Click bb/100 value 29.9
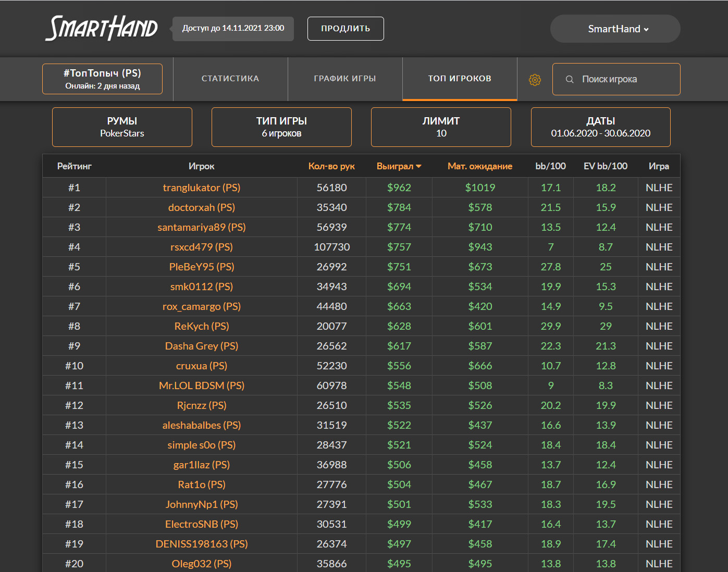 click(551, 326)
